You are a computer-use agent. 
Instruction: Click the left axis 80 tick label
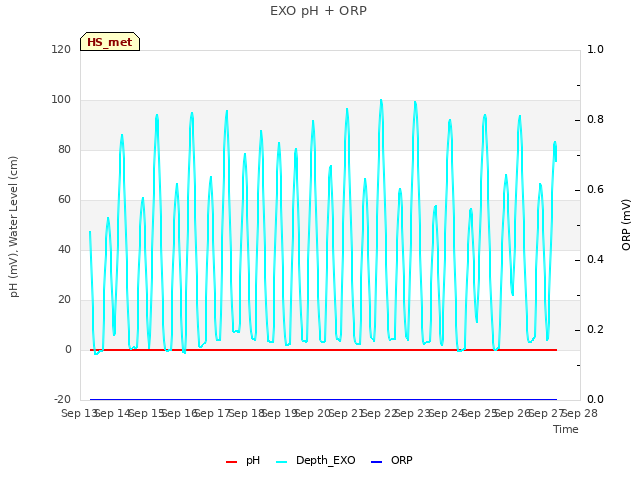click(64, 149)
